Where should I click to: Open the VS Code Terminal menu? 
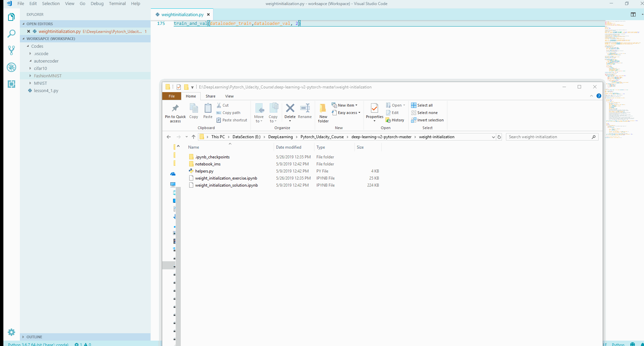pyautogui.click(x=117, y=4)
